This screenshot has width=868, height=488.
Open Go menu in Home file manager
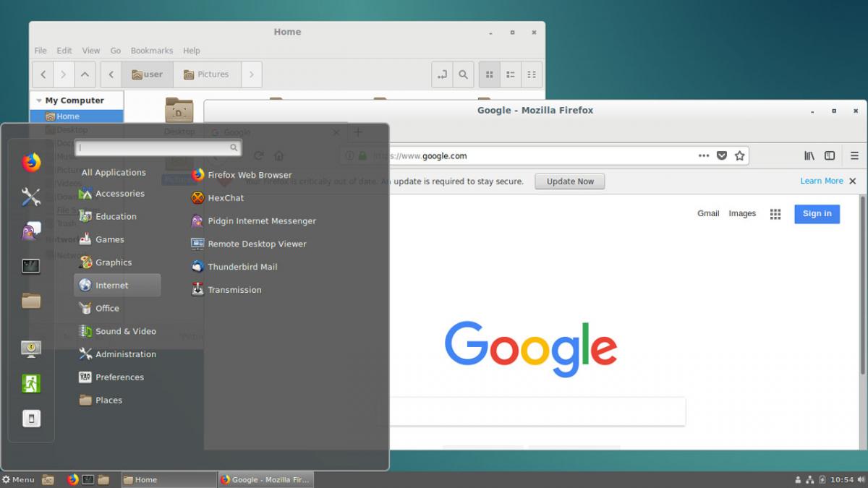116,51
